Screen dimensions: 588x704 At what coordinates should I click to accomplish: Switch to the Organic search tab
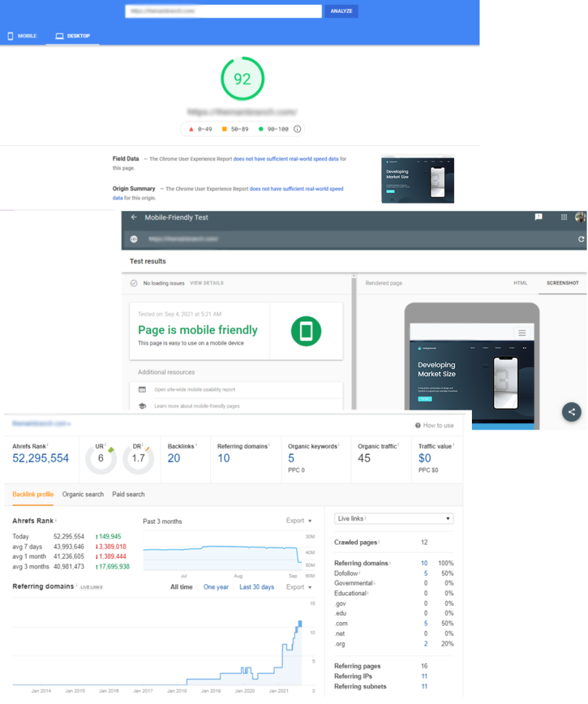(x=83, y=494)
